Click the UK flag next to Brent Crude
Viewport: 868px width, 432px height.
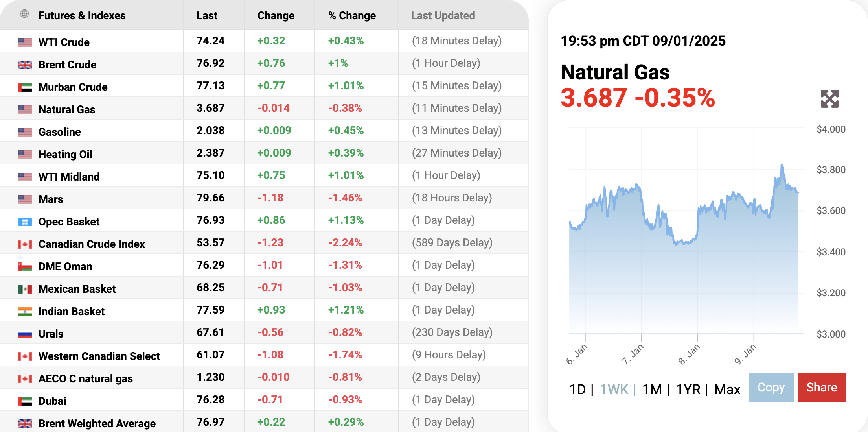coord(25,65)
